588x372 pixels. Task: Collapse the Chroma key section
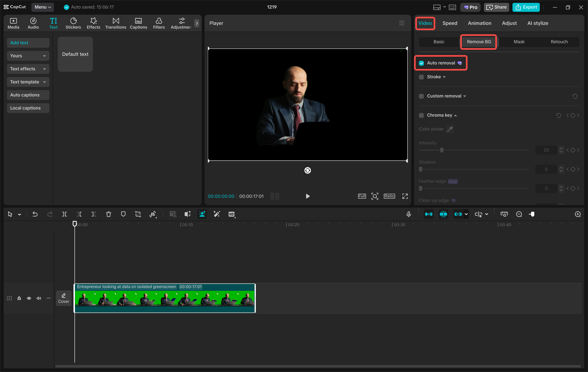tap(456, 115)
